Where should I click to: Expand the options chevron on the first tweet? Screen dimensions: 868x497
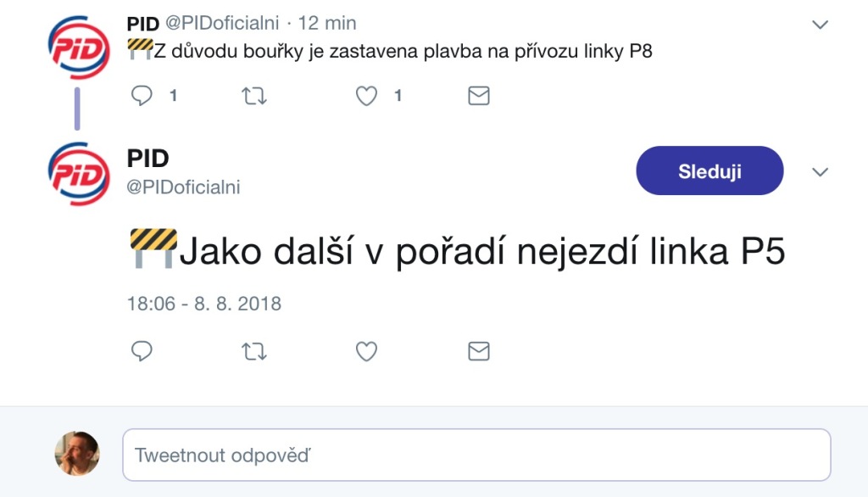(x=820, y=25)
